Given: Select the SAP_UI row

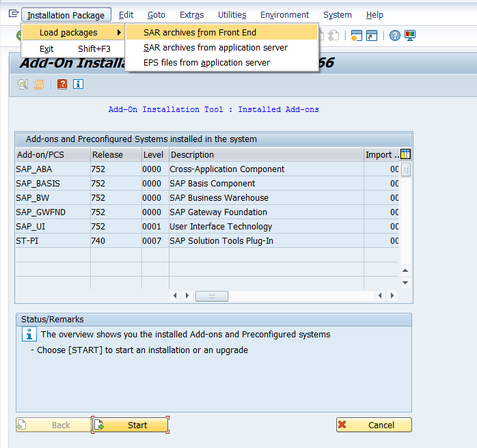Looking at the screenshot, I should coord(207,227).
